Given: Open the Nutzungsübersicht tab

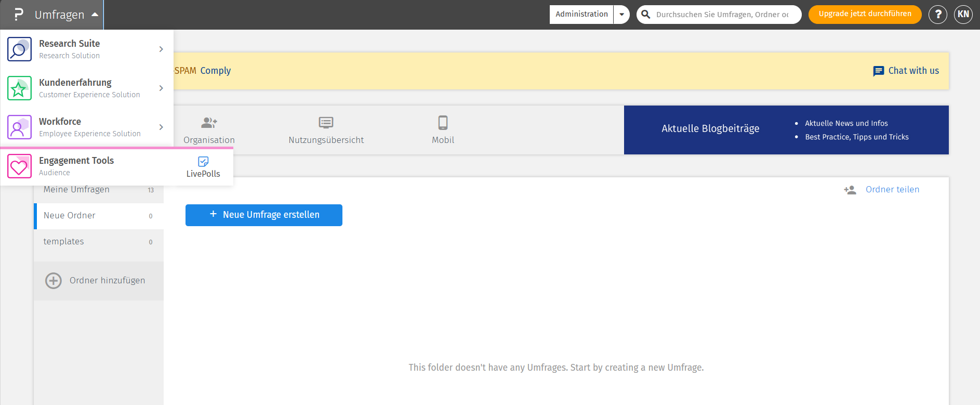Looking at the screenshot, I should [326, 130].
